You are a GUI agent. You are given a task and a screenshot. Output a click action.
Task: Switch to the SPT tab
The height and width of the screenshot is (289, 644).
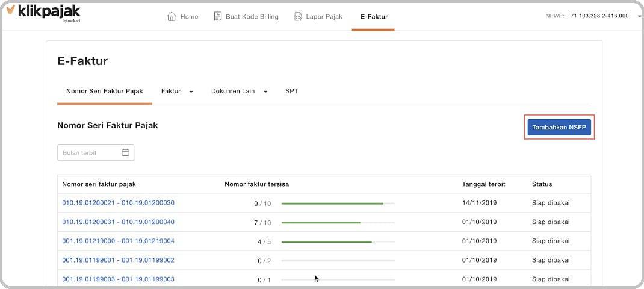tap(292, 92)
